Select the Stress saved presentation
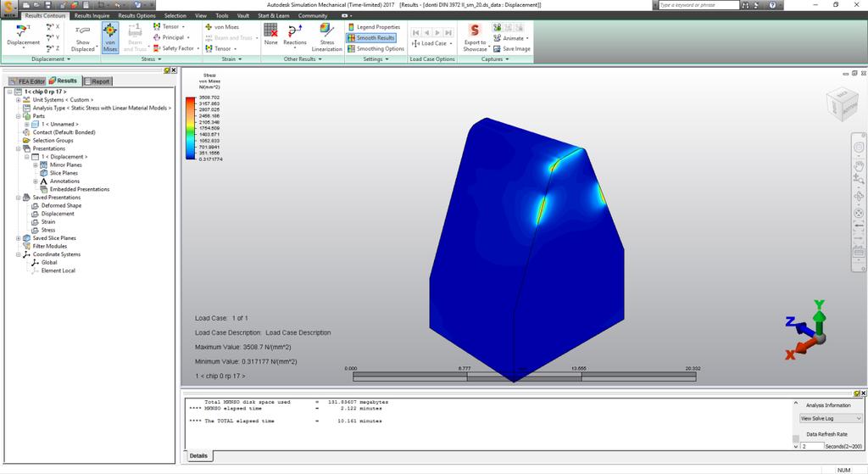Screen dimensions: 868x474 point(48,230)
